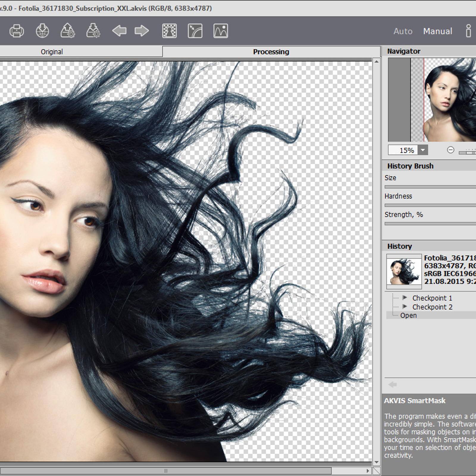Click the history back arrow icon
This screenshot has width=476, height=476.
[393, 384]
